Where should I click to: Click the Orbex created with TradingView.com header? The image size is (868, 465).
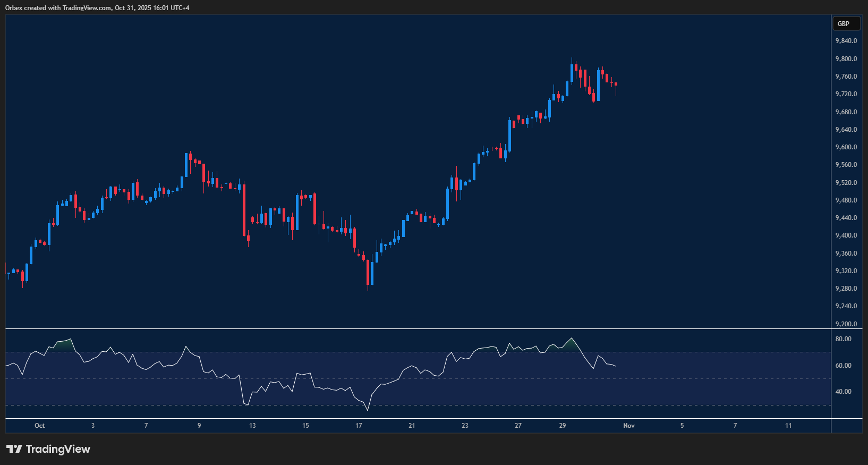(97, 7)
